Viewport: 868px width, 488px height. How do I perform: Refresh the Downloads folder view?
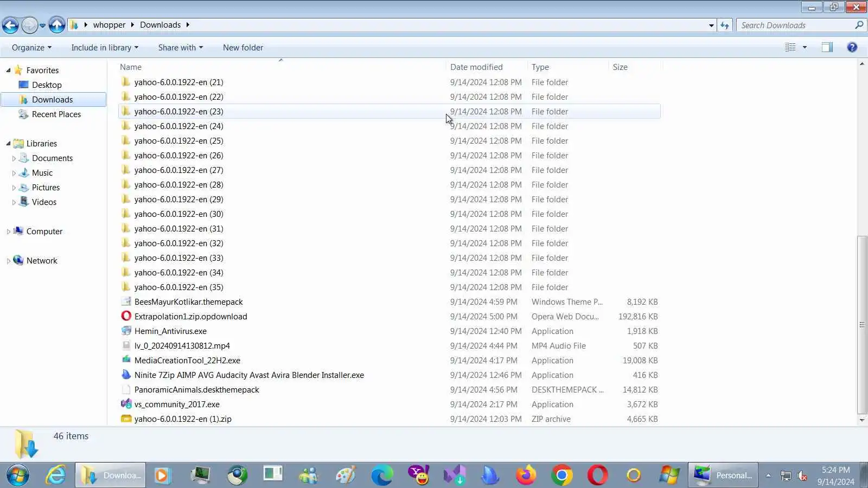725,25
